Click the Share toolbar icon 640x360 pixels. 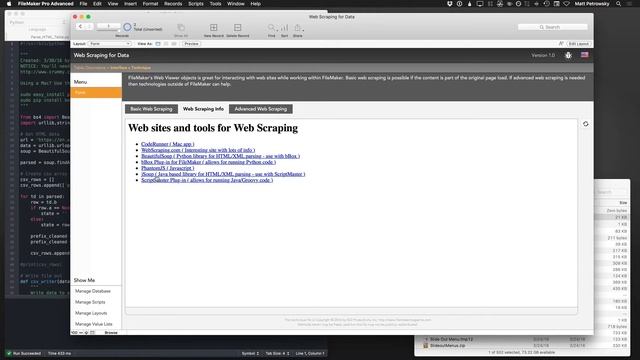point(298,28)
